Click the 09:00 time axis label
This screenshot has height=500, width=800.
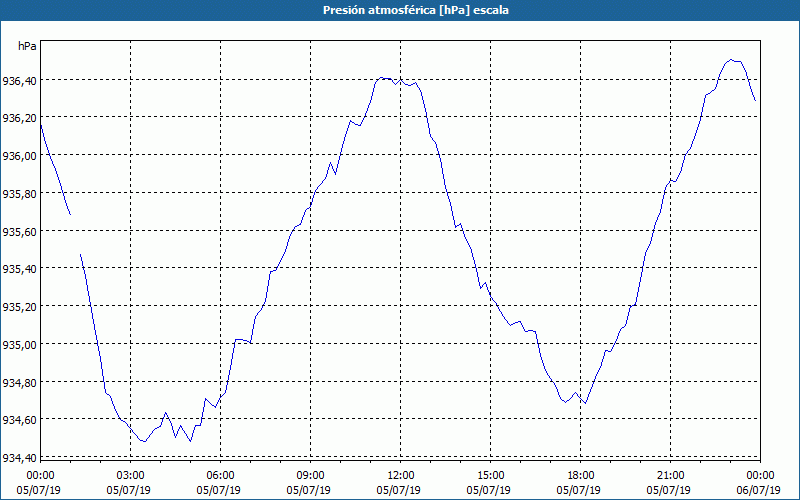pos(310,476)
